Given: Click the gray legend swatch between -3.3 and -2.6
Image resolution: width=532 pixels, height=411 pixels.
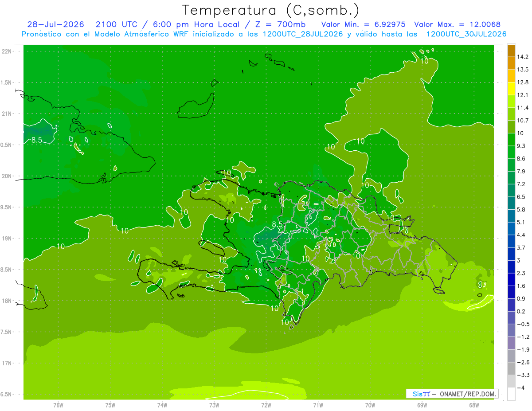Looking at the screenshot, I should coord(511,368).
